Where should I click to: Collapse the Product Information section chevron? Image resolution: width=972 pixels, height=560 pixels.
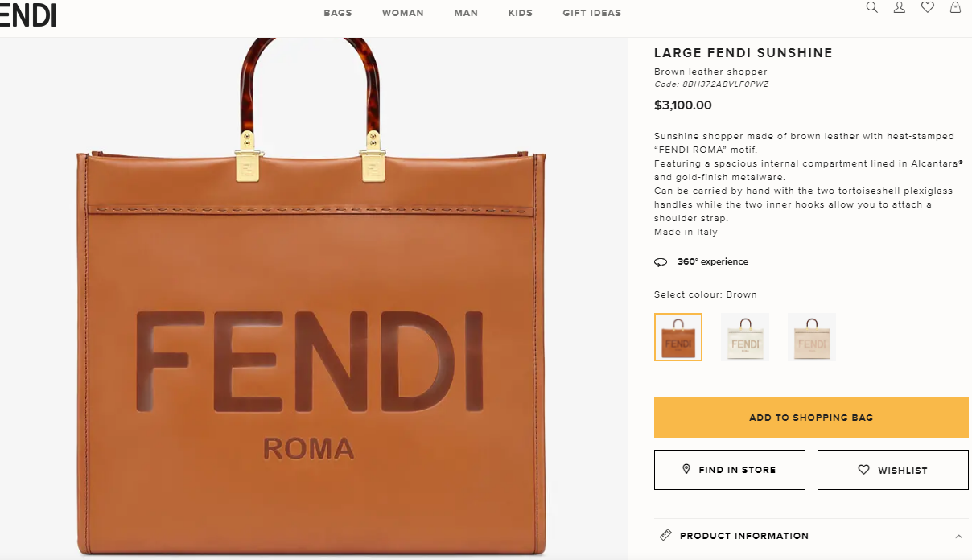[958, 537]
